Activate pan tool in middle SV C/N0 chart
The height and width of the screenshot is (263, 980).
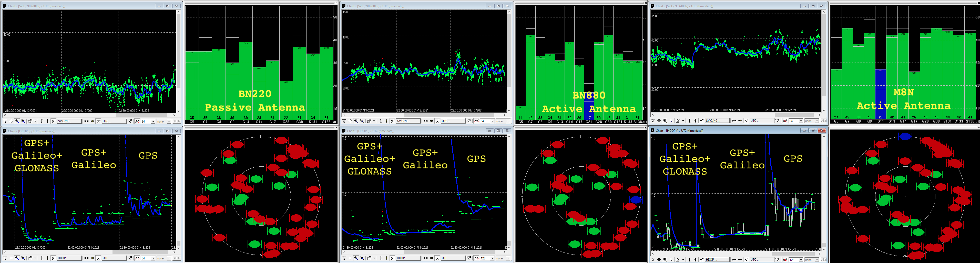click(350, 121)
